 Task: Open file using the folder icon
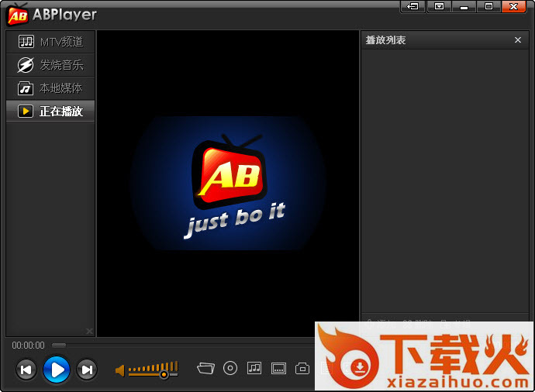205,369
